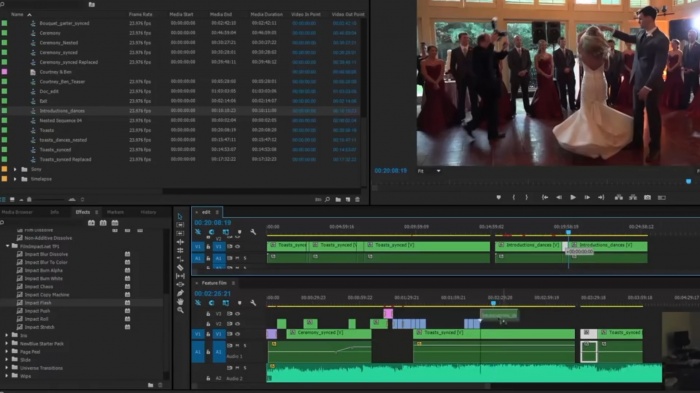Toggle lock on V1 track in Feature film
Screen dimensions: 700x393
208,334
